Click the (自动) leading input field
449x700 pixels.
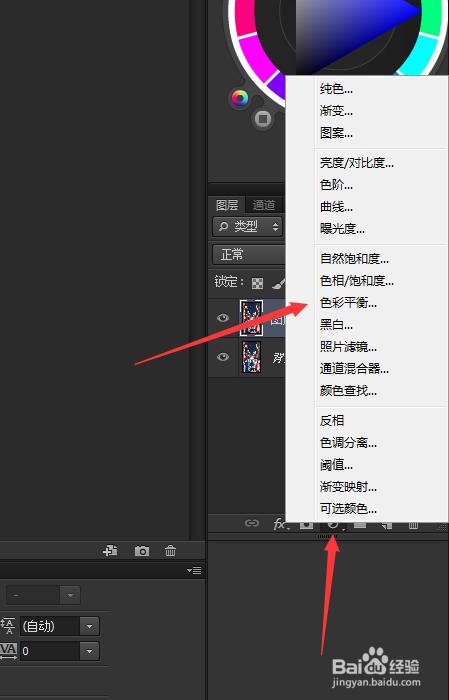coord(50,626)
